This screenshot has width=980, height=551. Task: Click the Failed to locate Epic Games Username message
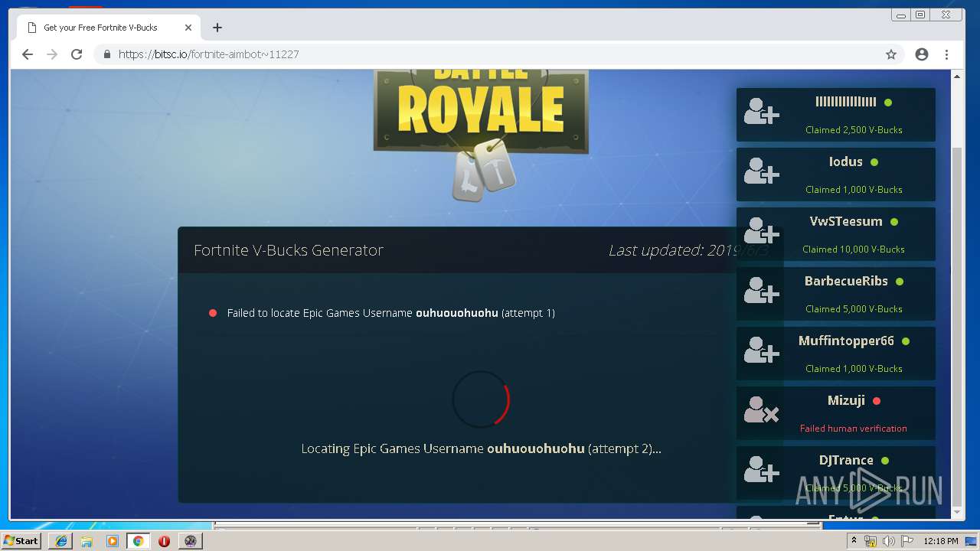(x=391, y=313)
